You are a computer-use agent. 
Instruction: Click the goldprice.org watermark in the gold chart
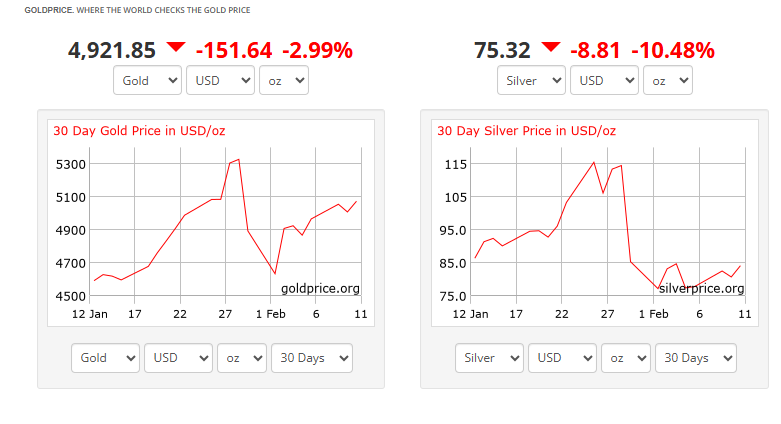click(320, 288)
